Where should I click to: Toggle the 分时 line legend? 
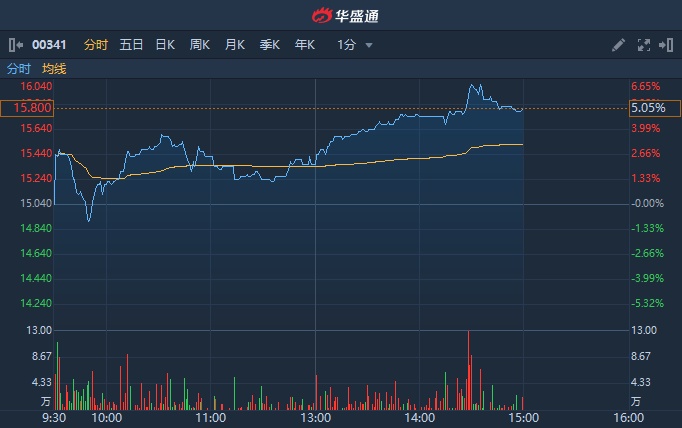pos(19,69)
